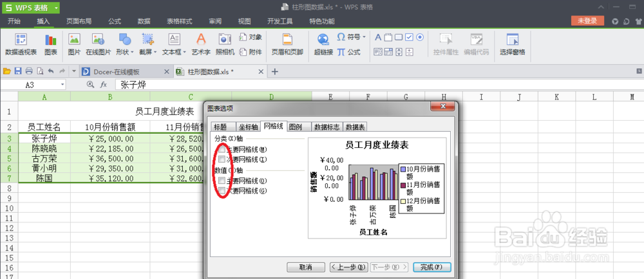
Task: Insert an attachment via 附件
Action: pos(251,52)
